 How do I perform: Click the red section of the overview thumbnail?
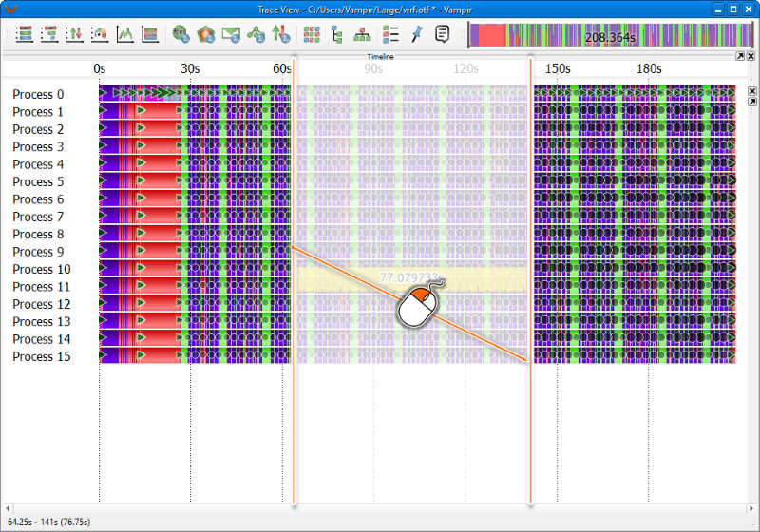492,35
